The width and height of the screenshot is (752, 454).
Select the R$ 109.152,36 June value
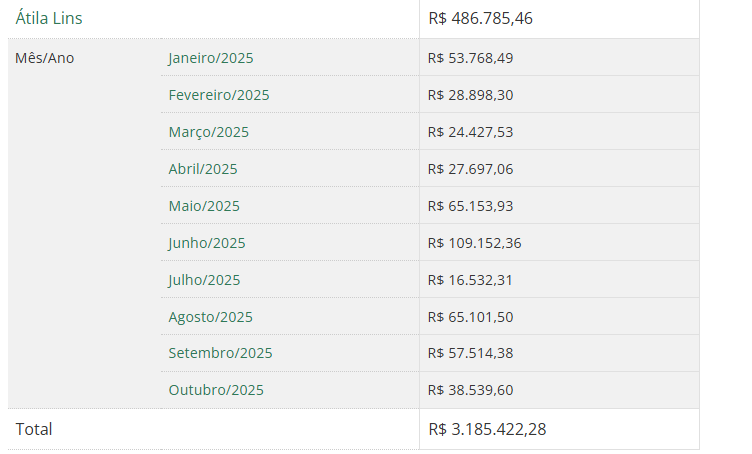coord(474,243)
